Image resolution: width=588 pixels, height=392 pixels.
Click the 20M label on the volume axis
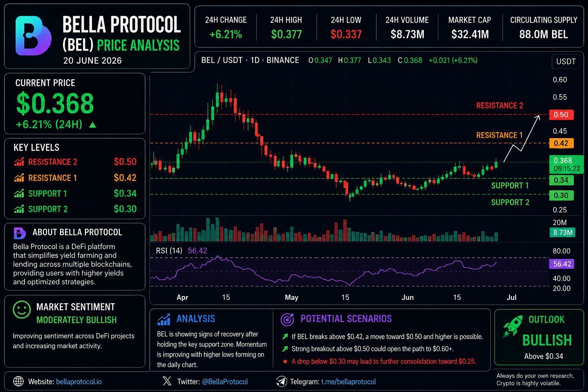click(x=560, y=222)
